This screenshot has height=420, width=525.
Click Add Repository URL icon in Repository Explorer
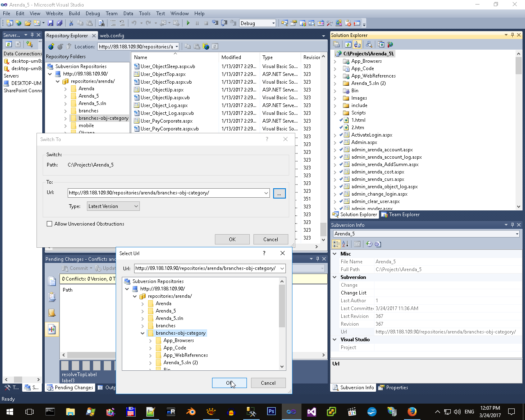click(x=51, y=46)
